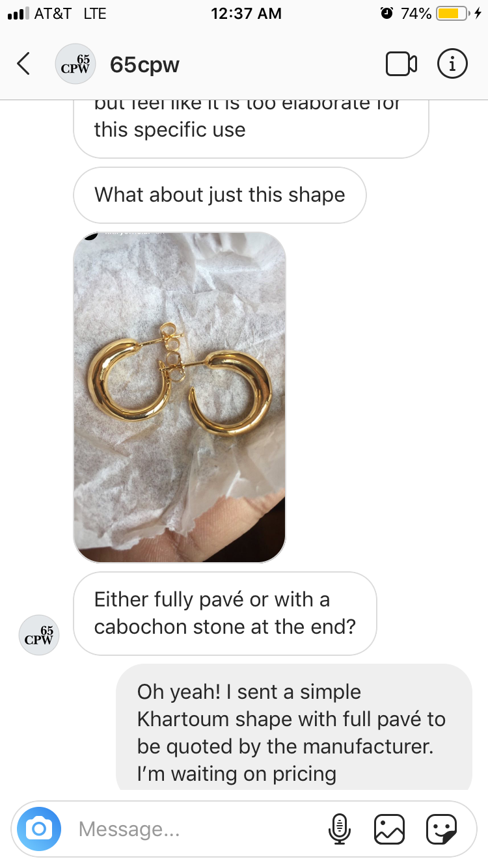The height and width of the screenshot is (868, 488).
Task: Click the Message text input field
Action: 195,829
